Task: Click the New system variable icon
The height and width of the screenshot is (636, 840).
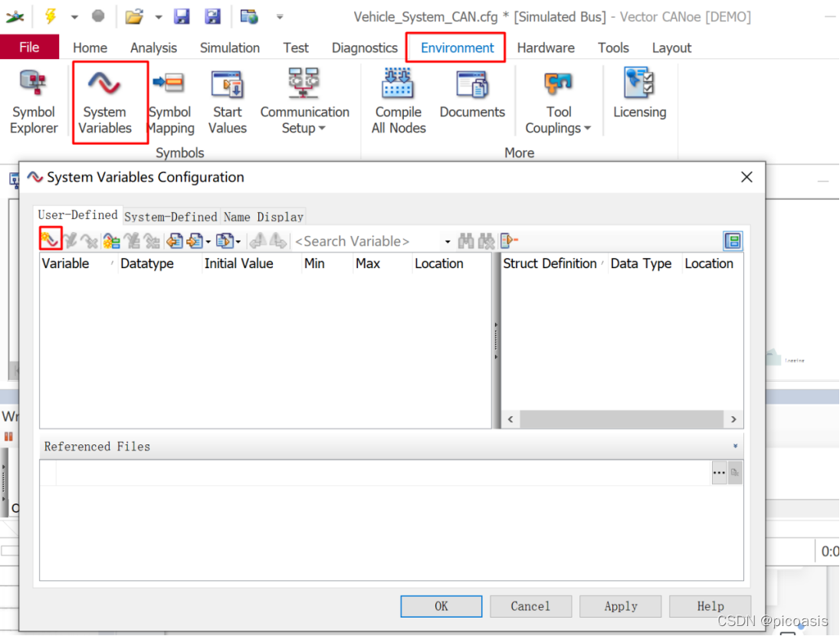Action: point(51,240)
